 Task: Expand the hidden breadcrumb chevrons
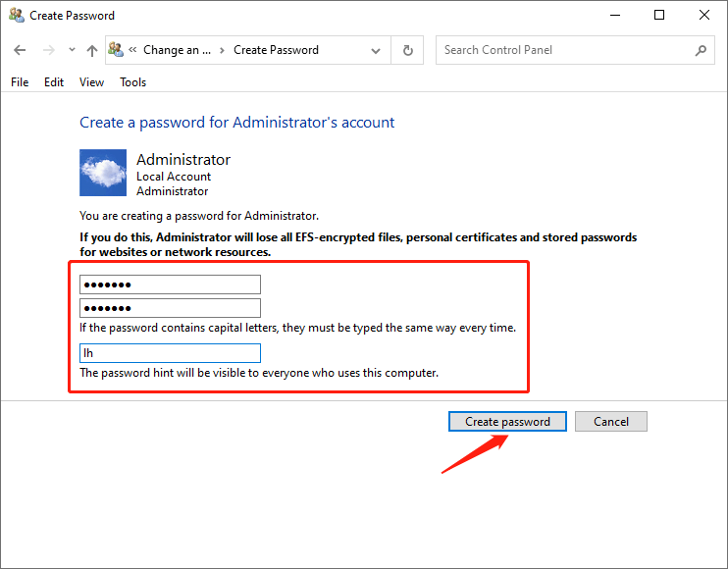click(x=132, y=50)
